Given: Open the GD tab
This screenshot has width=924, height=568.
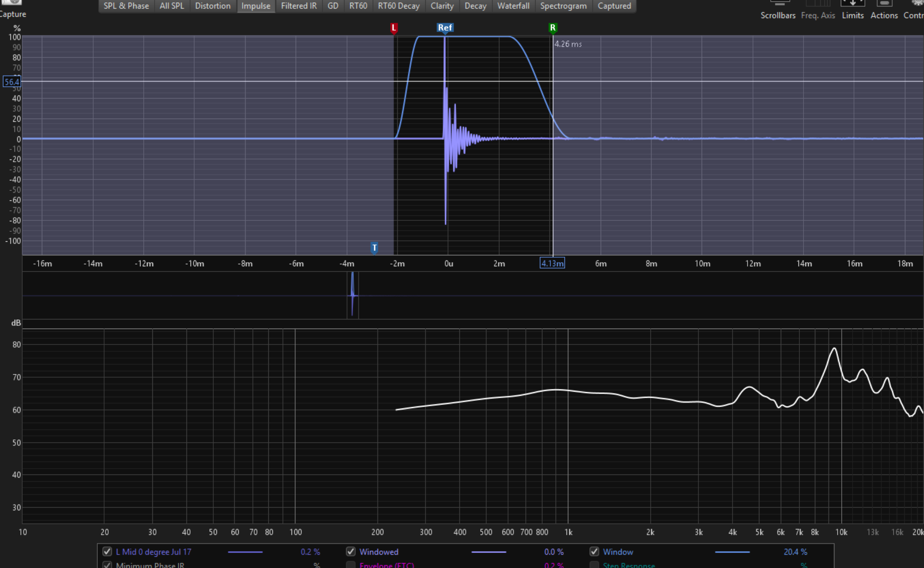Looking at the screenshot, I should [333, 6].
